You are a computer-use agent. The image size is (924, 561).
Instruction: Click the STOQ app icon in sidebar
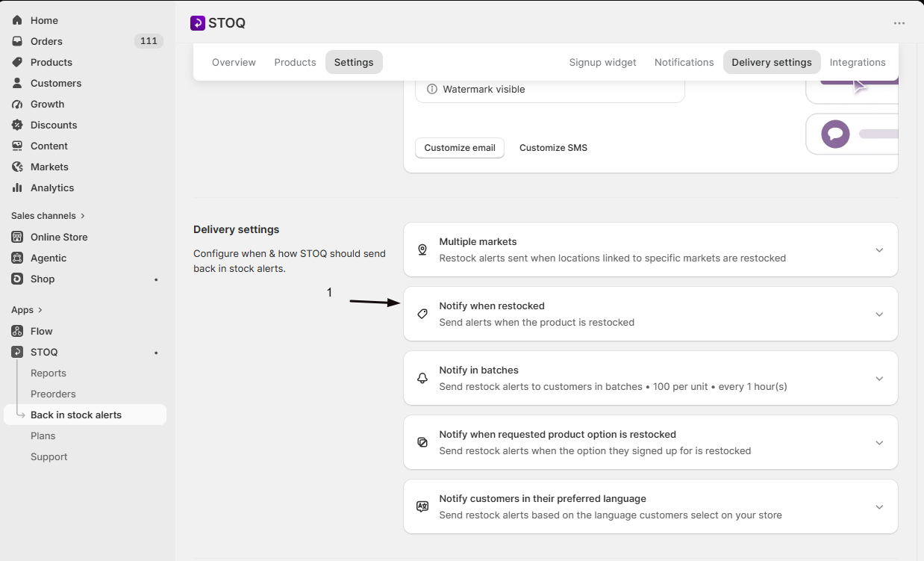(x=17, y=352)
